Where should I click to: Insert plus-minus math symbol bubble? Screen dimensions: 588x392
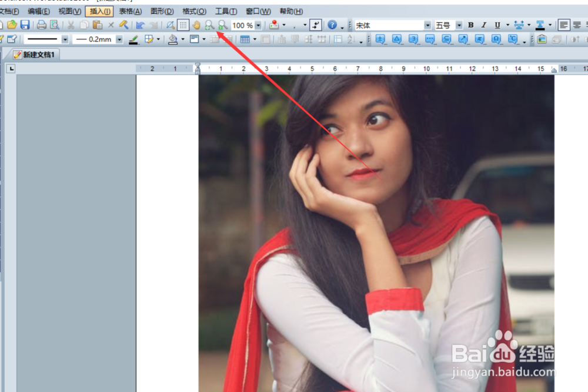pyautogui.click(x=380, y=39)
